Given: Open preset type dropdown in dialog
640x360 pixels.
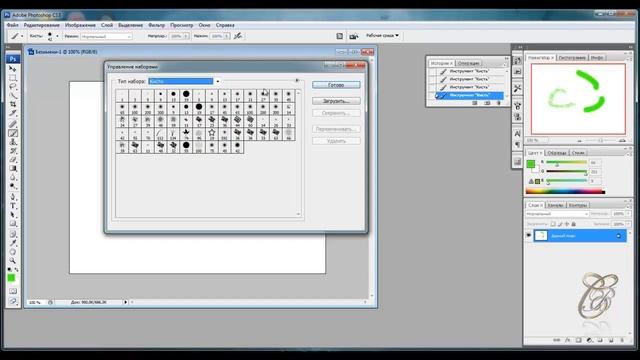Looking at the screenshot, I should (218, 81).
